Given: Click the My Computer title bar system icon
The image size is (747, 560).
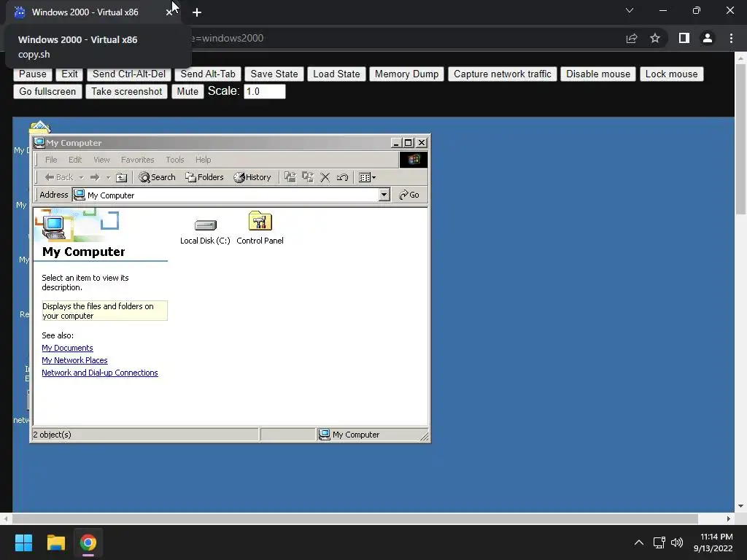Looking at the screenshot, I should pyautogui.click(x=39, y=142).
